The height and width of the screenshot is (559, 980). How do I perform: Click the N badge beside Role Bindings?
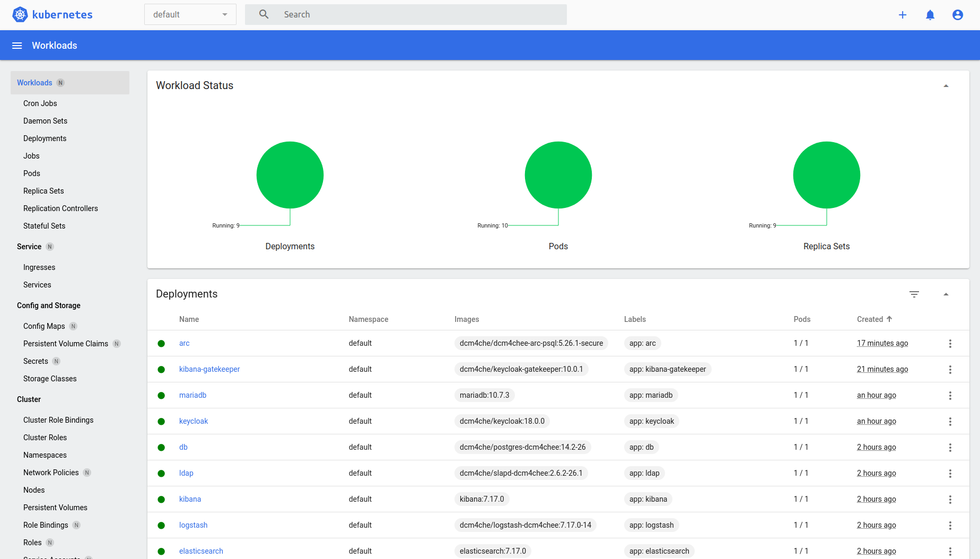76,525
